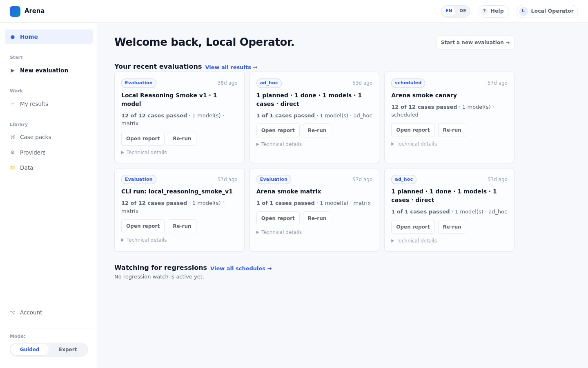This screenshot has height=368, width=588.
Task: Open report on 57d ago ad_hoc card
Action: [x=413, y=227]
